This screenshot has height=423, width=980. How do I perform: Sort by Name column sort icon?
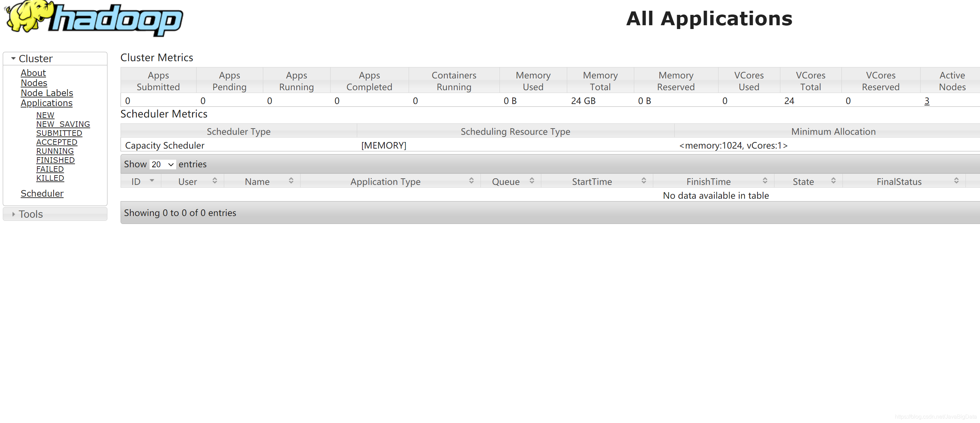pyautogui.click(x=291, y=180)
